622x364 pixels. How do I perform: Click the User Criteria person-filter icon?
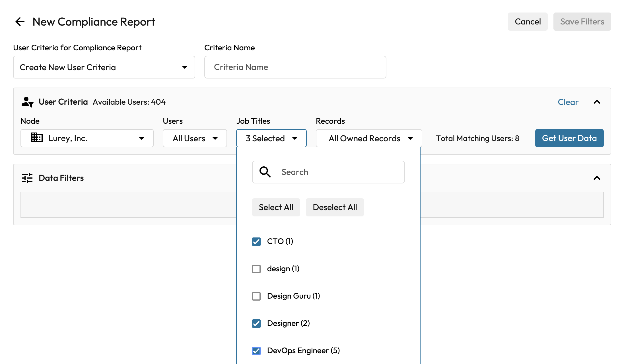(27, 102)
